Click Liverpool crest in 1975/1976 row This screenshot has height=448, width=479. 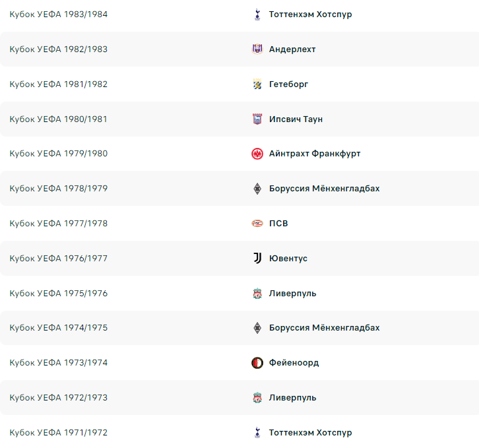click(257, 294)
